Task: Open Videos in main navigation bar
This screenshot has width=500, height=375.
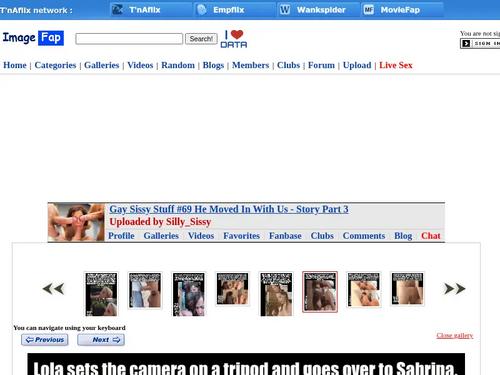Action: click(140, 65)
